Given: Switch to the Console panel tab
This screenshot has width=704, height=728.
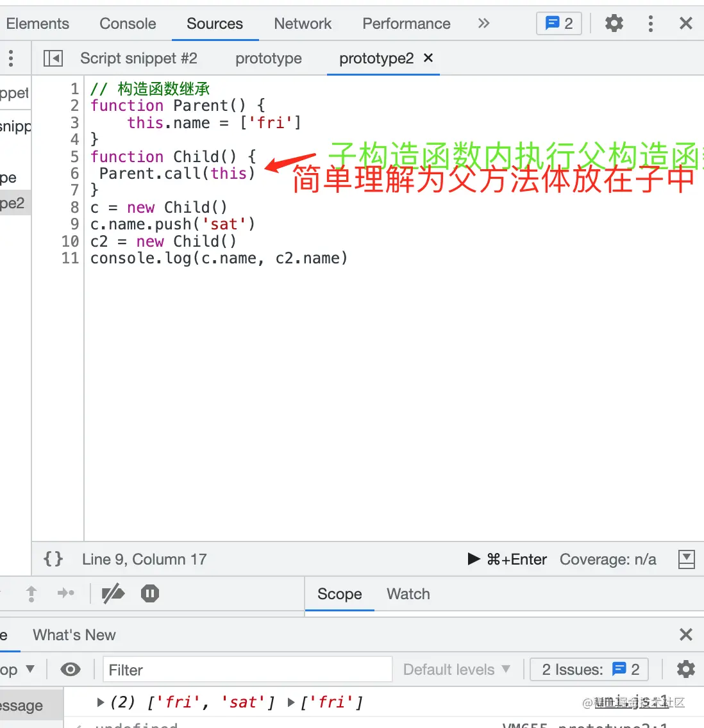Looking at the screenshot, I should point(128,24).
